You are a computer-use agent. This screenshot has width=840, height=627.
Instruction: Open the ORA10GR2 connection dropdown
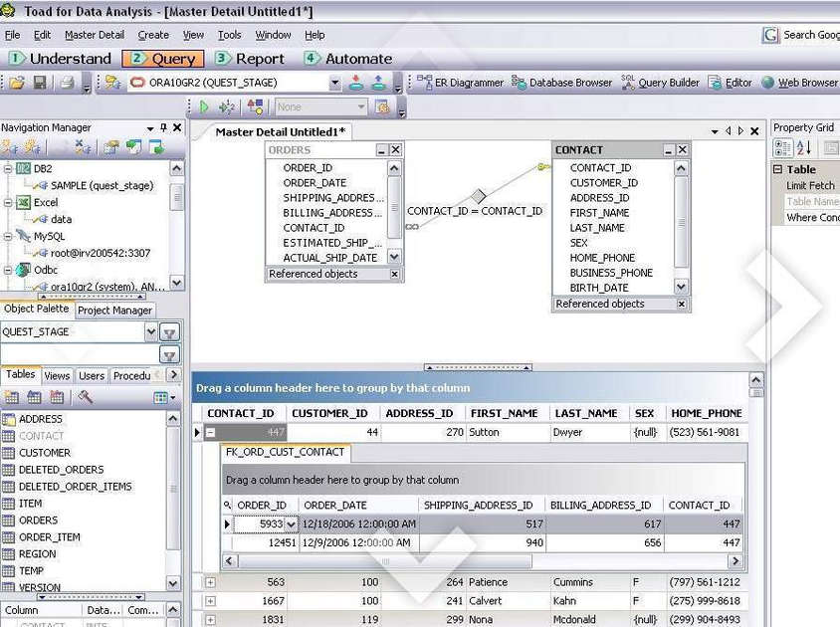[x=334, y=84]
